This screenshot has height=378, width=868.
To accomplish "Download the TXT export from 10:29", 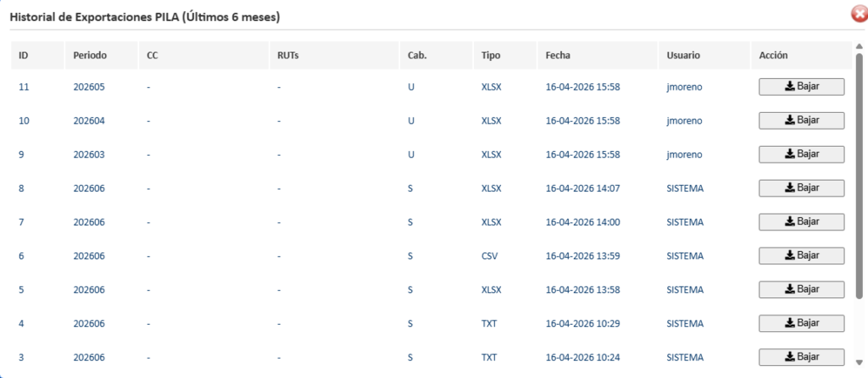I will pos(801,324).
